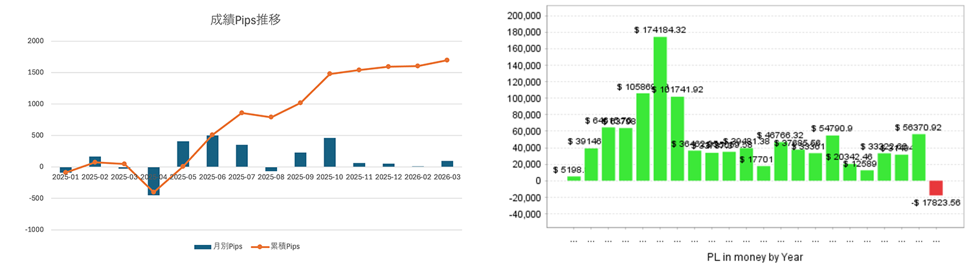Select the tallest green bar labeled $ 174184.32
This screenshot has height=274, width=980.
click(660, 109)
